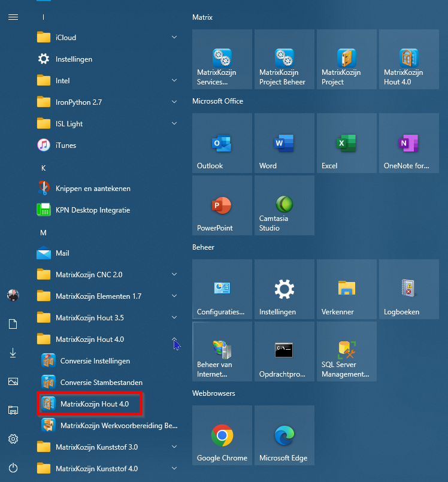Viewport: 448px width, 482px height.
Task: Launch the Opdrachtprompt tile
Action: (x=284, y=351)
